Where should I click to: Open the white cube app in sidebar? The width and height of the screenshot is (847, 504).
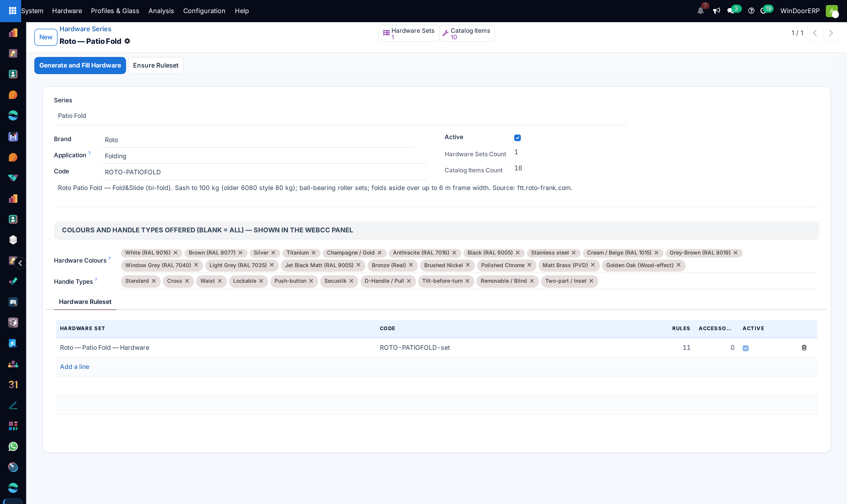pos(13,240)
